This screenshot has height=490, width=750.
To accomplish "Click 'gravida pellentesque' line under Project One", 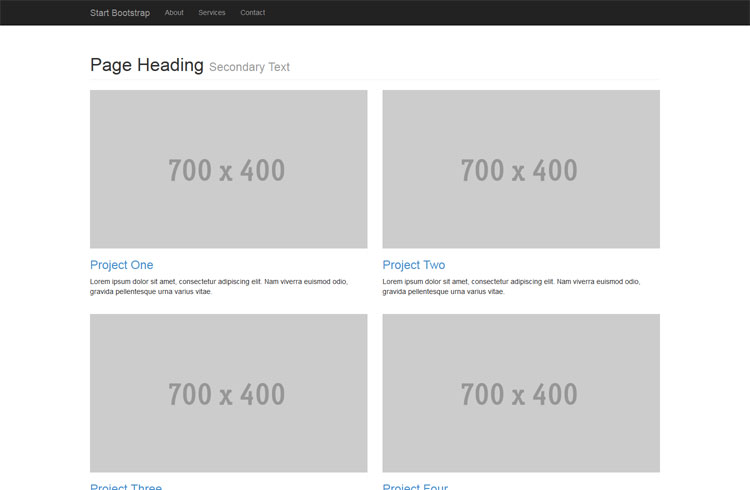I will (151, 292).
